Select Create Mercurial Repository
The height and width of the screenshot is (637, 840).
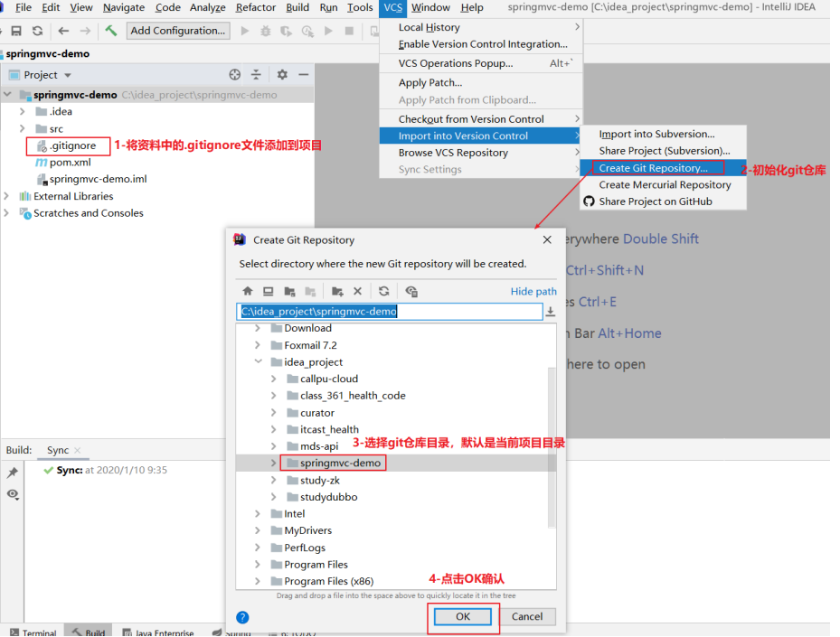(663, 184)
